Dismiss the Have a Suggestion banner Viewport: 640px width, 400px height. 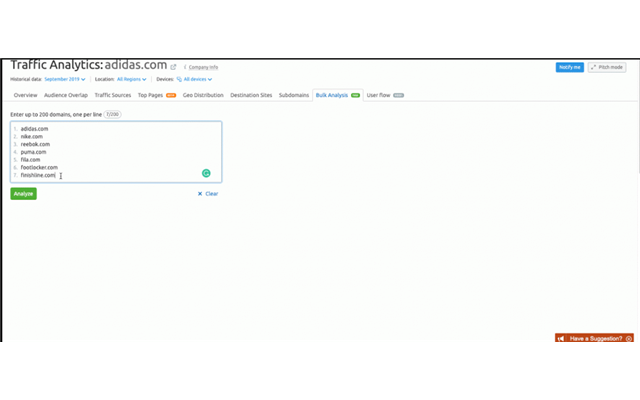pos(629,339)
